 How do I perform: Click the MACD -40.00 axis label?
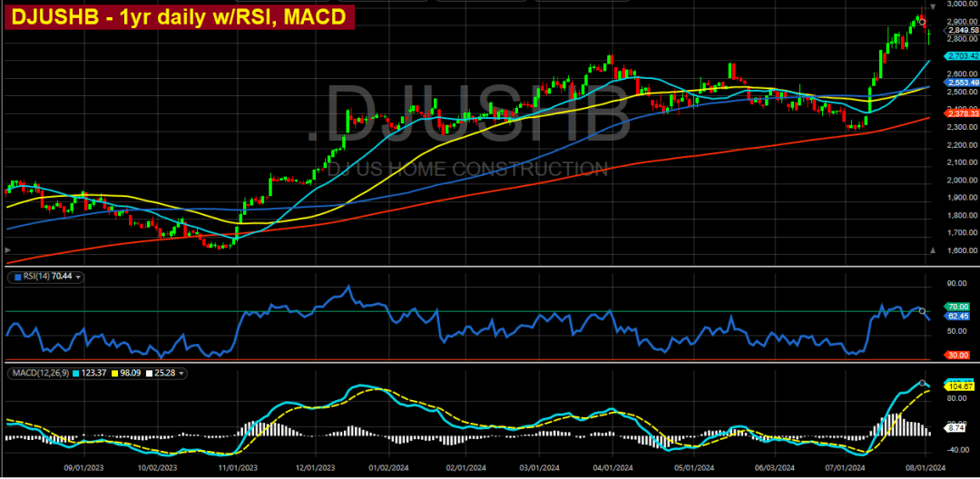958,450
